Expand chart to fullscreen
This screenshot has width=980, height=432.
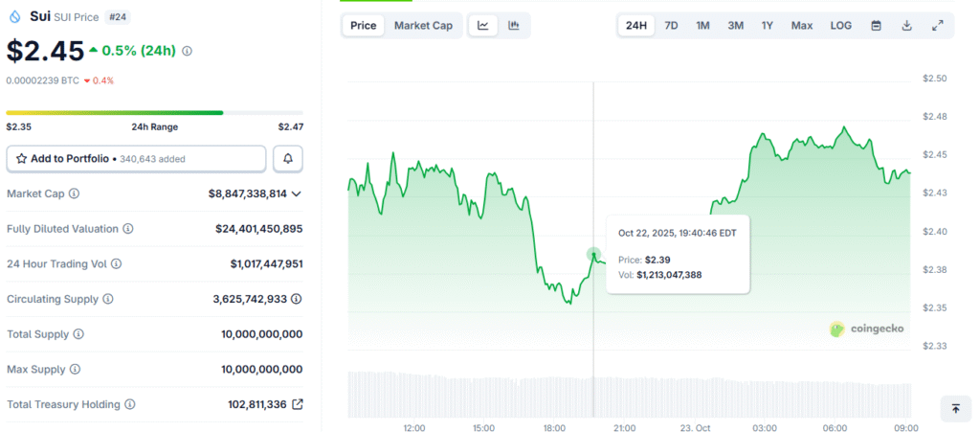[937, 26]
